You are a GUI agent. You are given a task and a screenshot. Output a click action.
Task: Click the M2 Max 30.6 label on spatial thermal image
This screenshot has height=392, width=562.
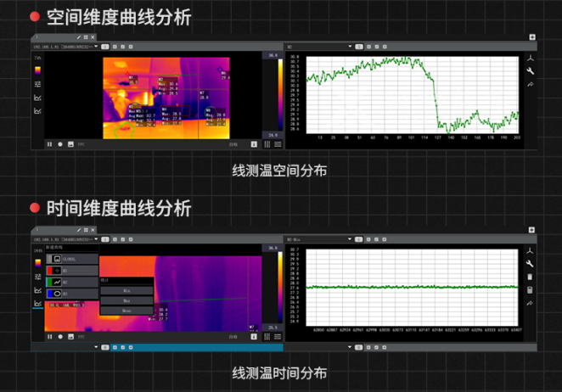click(x=168, y=84)
